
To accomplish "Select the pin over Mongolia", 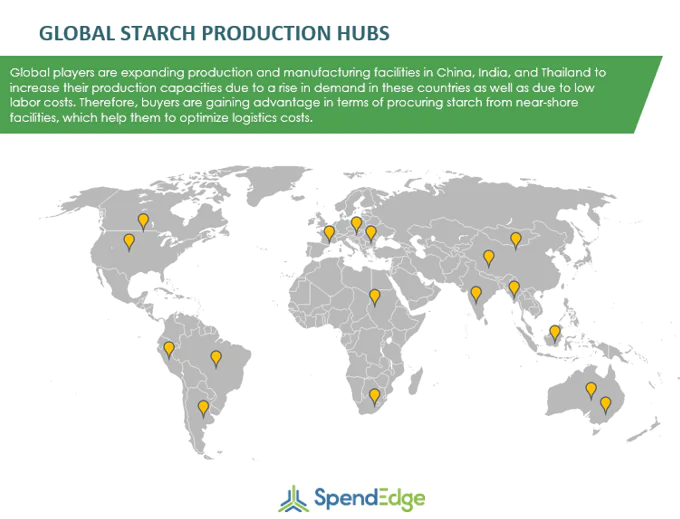I will [x=516, y=241].
